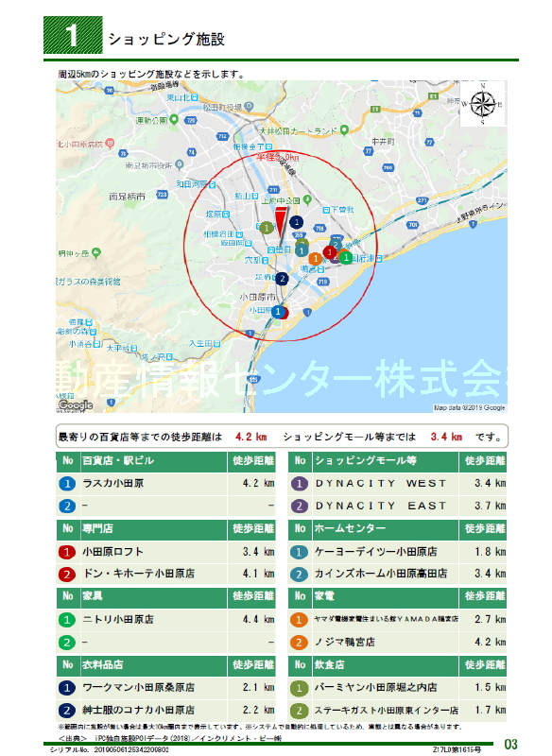Click the store name ワークマン小田原桑原店

pyautogui.click(x=139, y=688)
